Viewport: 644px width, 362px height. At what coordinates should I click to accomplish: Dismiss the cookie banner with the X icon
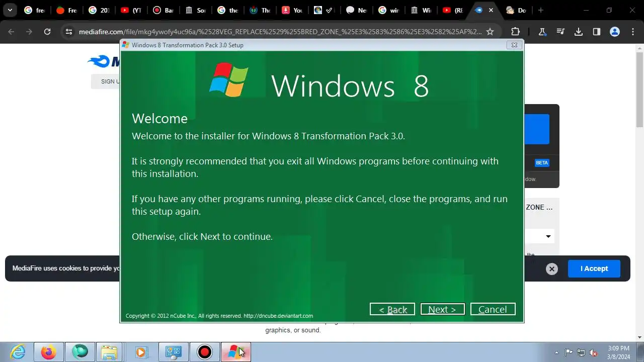pyautogui.click(x=552, y=269)
